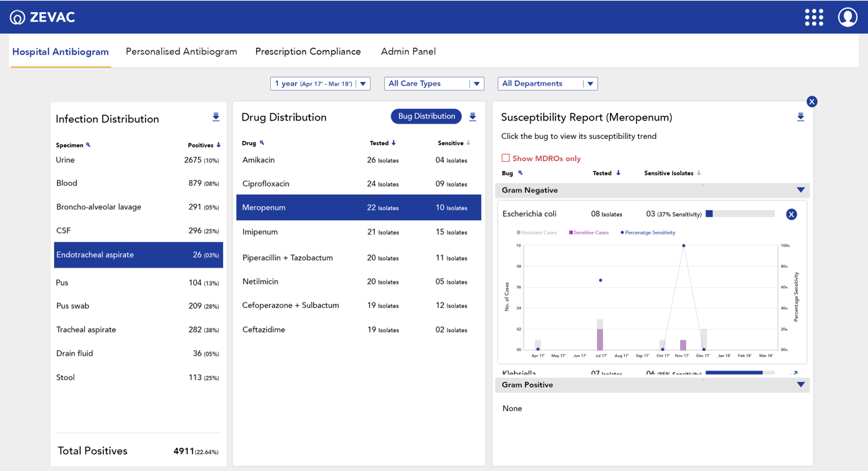Image resolution: width=868 pixels, height=471 pixels.
Task: Toggle Resistant Cases legend in chart
Action: (x=536, y=232)
